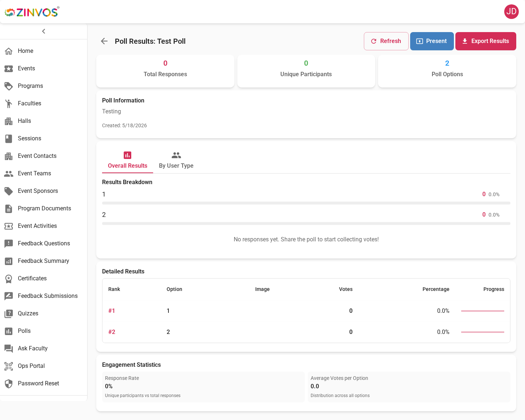Open Ask Faculty chat icon
The image size is (525, 420).
coord(9,349)
